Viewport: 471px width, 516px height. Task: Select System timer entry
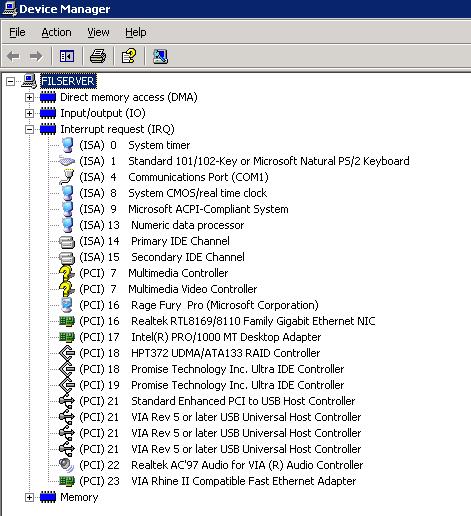[134, 145]
